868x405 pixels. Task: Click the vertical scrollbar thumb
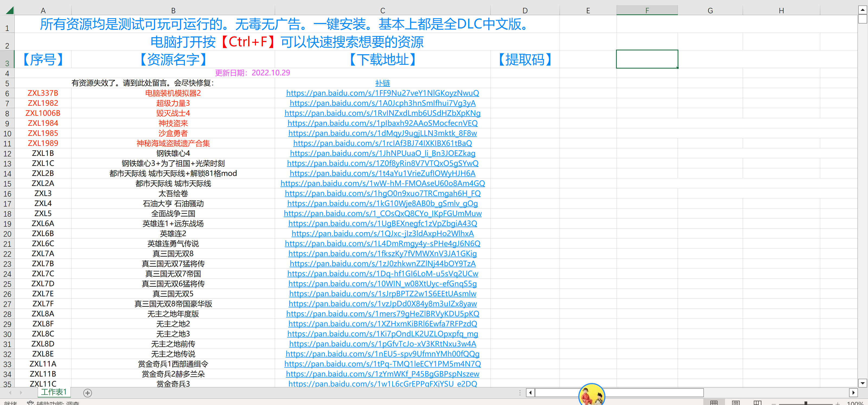pyautogui.click(x=863, y=19)
